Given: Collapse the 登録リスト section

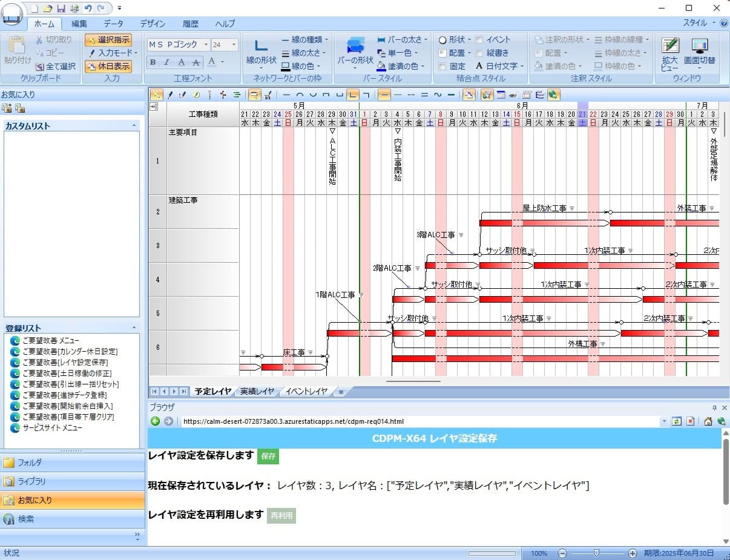Looking at the screenshot, I should pyautogui.click(x=134, y=328).
